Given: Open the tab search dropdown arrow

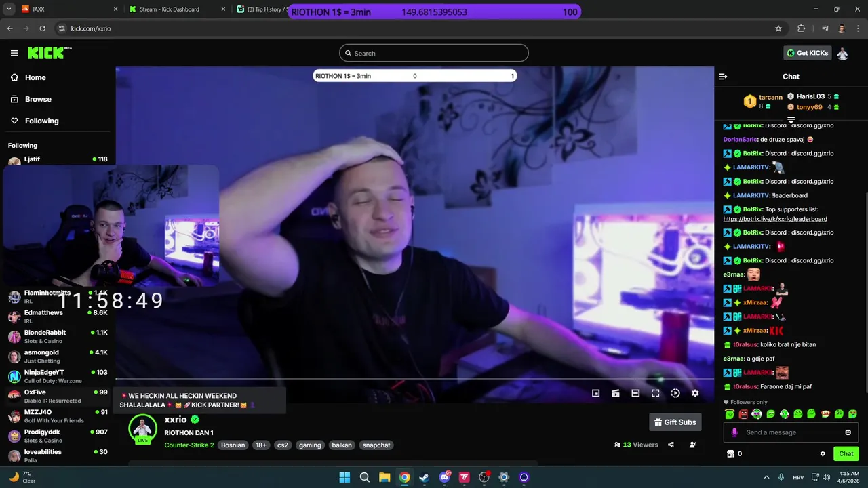Looking at the screenshot, I should [x=9, y=9].
